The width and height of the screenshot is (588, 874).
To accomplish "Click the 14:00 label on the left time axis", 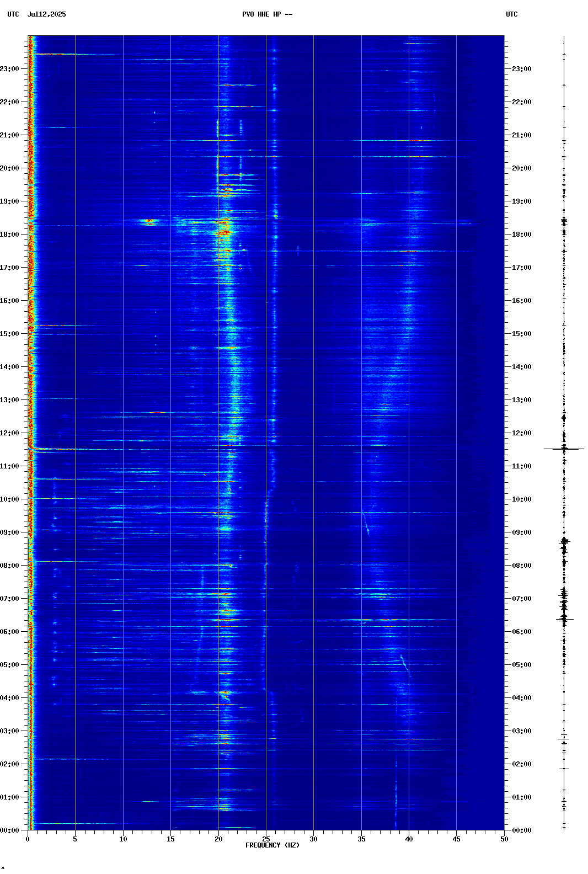I will [9, 367].
